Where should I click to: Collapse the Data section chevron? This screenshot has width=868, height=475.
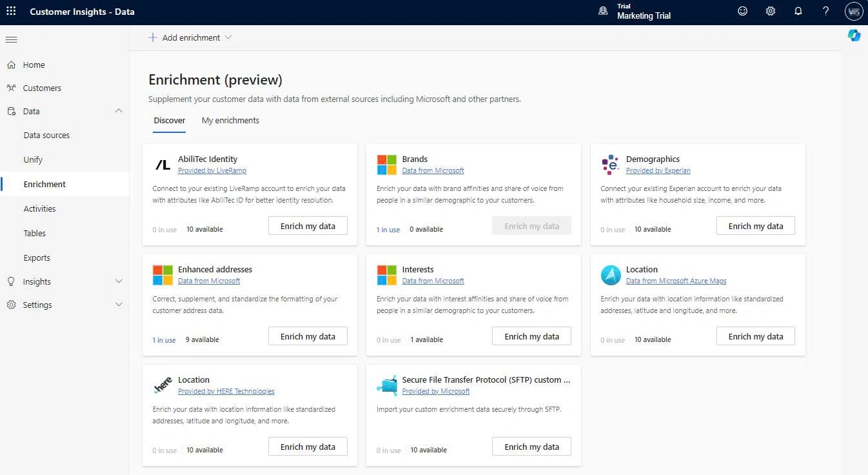(119, 111)
